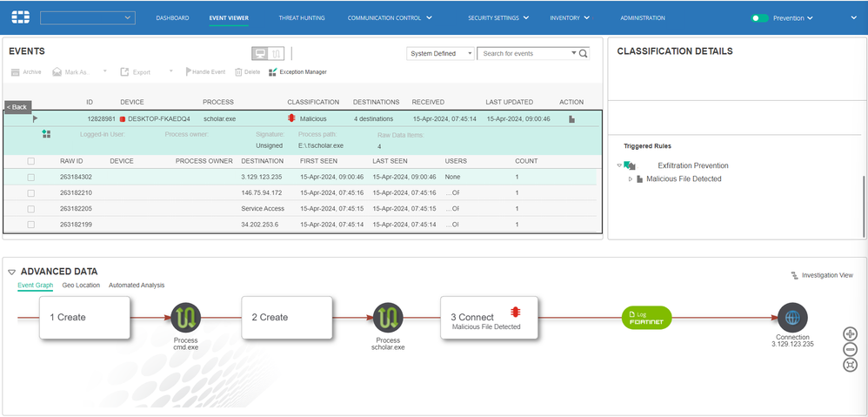Click the Mark As envelope icon

pos(57,72)
